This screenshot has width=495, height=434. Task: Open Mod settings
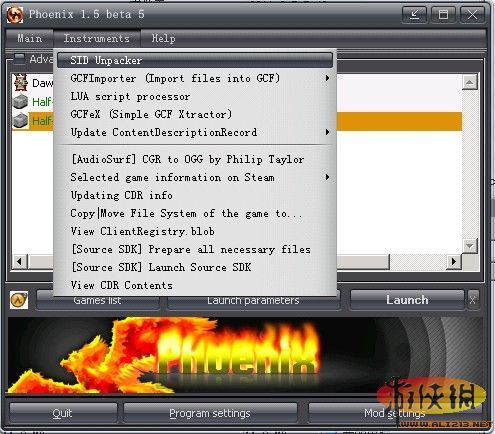tap(395, 413)
